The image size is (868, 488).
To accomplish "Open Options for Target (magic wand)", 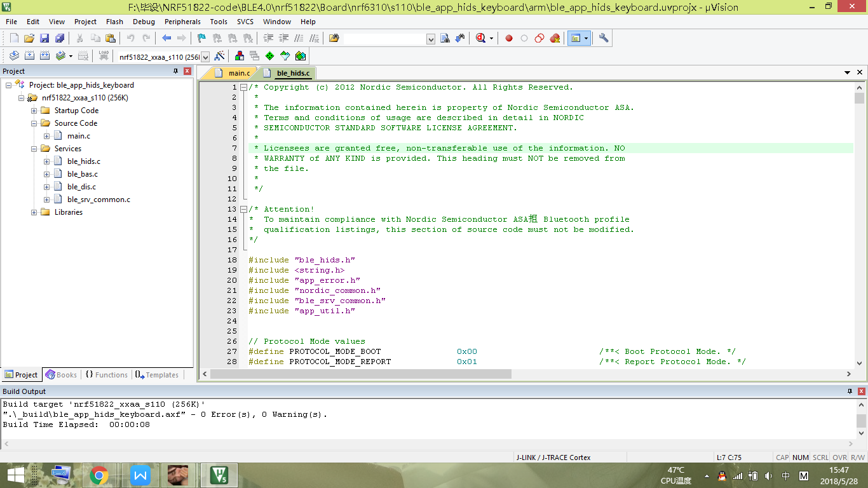I will coord(219,56).
